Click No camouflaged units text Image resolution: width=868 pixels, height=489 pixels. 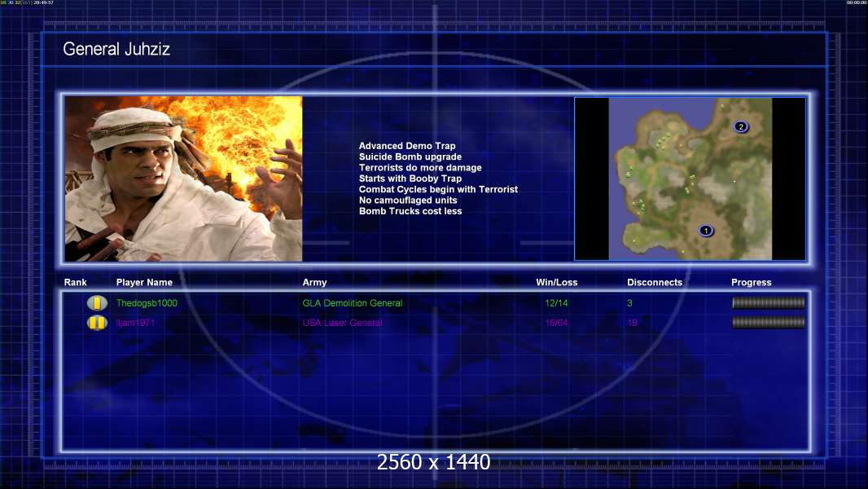[x=408, y=200]
